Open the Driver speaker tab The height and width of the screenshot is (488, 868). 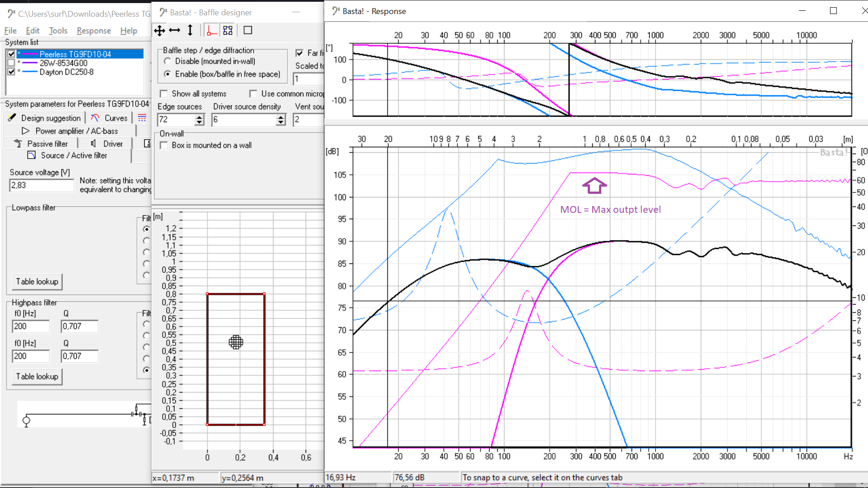[x=106, y=144]
